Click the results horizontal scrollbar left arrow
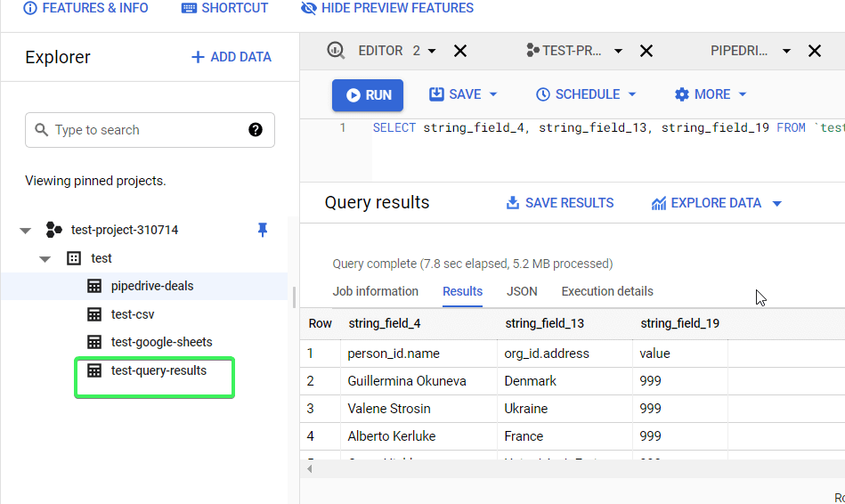 [x=309, y=469]
